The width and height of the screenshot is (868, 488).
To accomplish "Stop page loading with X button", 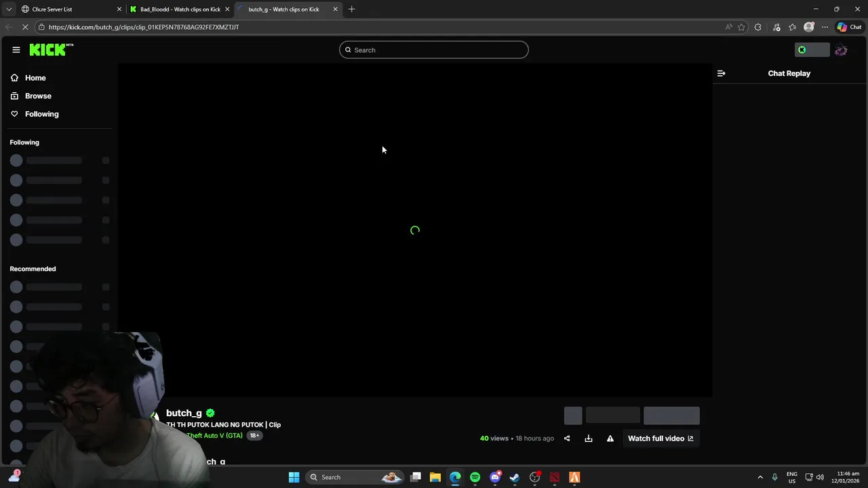I will pos(25,27).
